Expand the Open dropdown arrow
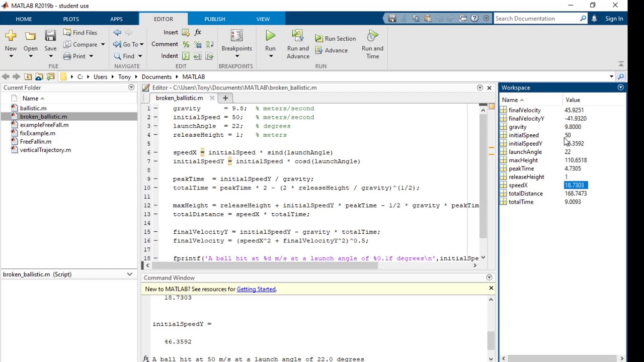This screenshot has height=362, width=644. pyautogui.click(x=30, y=56)
